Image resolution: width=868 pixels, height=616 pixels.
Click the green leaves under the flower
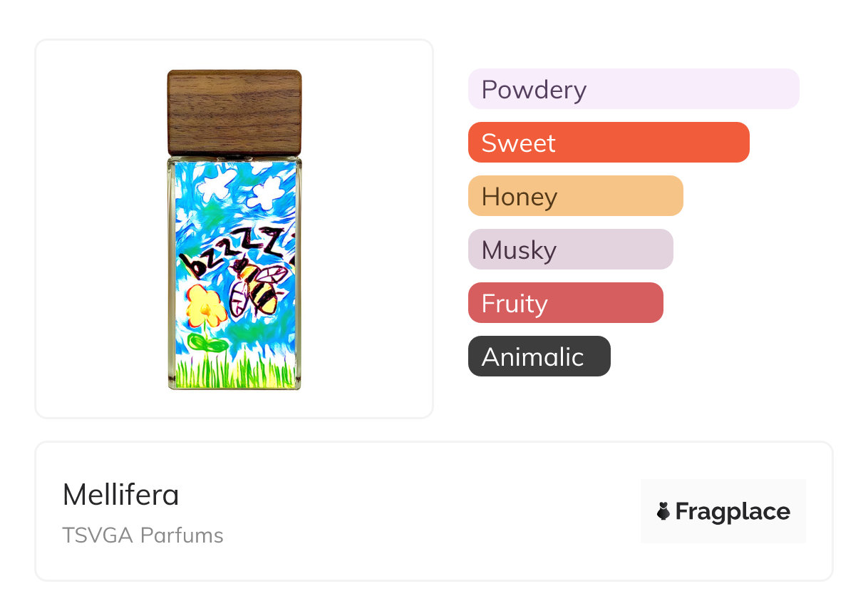pos(207,345)
